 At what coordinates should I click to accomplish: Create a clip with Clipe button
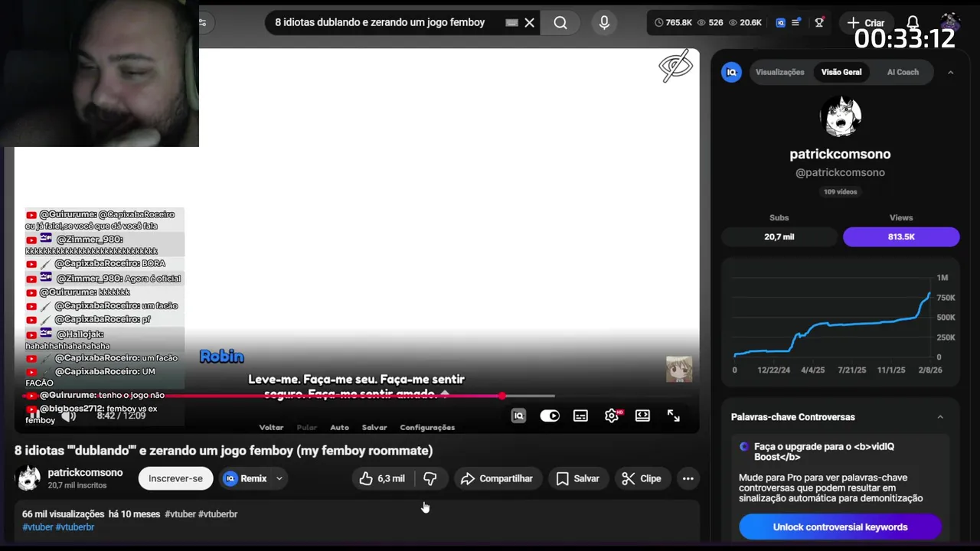point(642,478)
